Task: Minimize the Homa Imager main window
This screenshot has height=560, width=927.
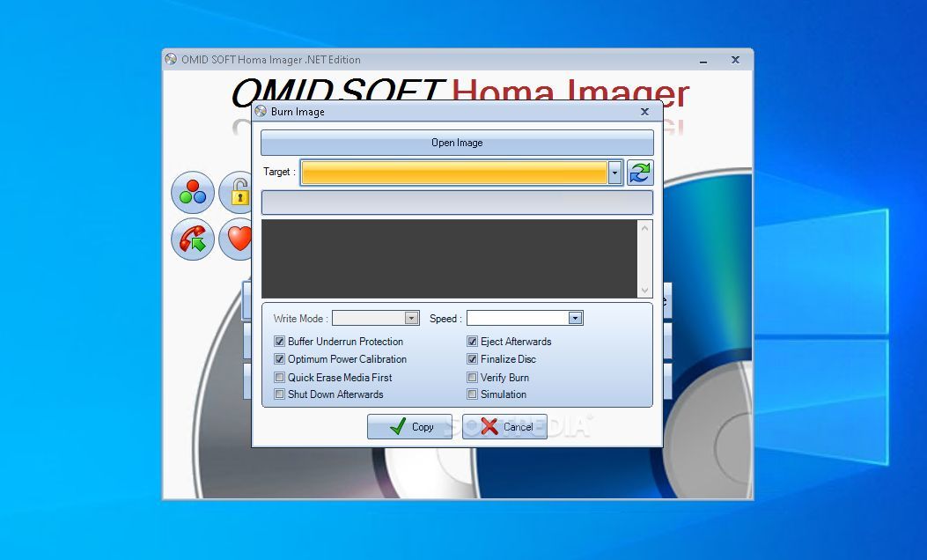Action: tap(703, 60)
